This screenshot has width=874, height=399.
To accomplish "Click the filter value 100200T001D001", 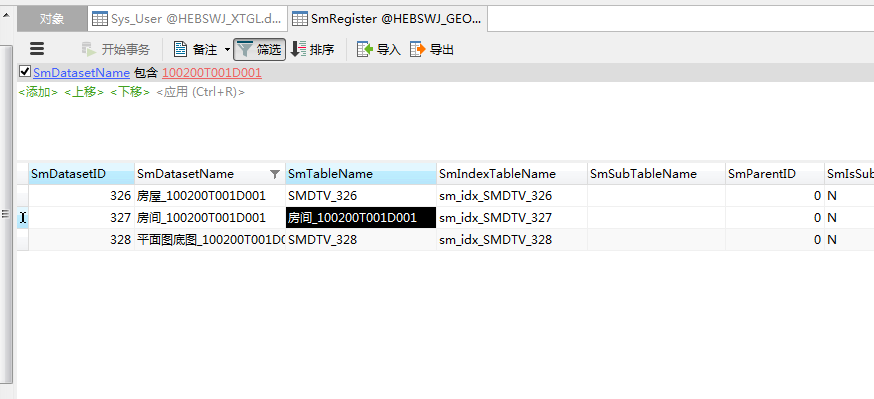I will (212, 73).
